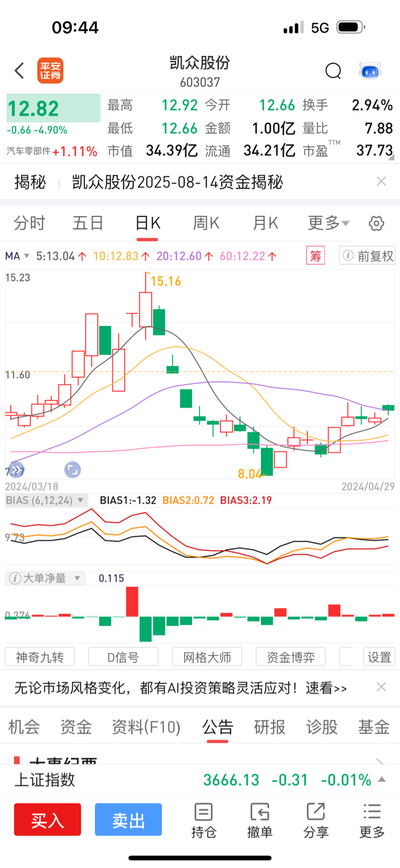Open the MA indicator dropdown
This screenshot has width=400, height=868.
click(17, 256)
